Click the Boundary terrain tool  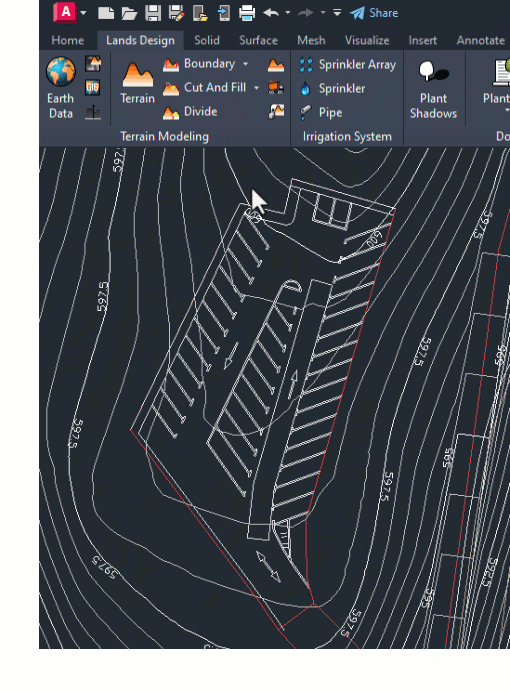click(199, 64)
